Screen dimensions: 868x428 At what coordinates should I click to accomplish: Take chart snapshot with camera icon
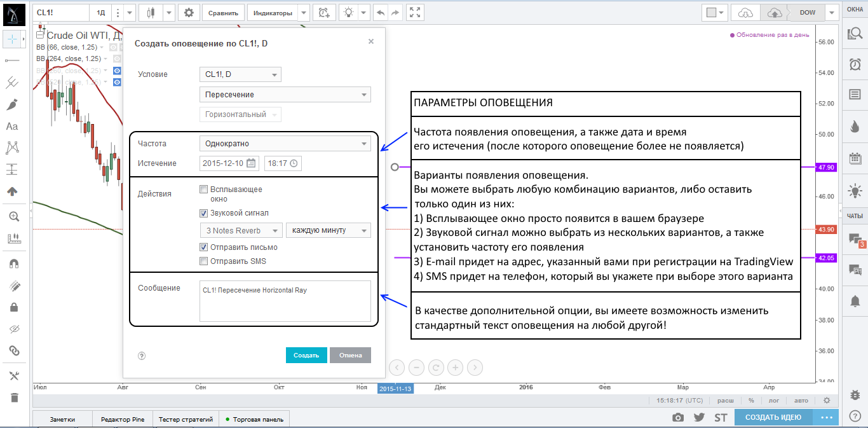coord(678,417)
